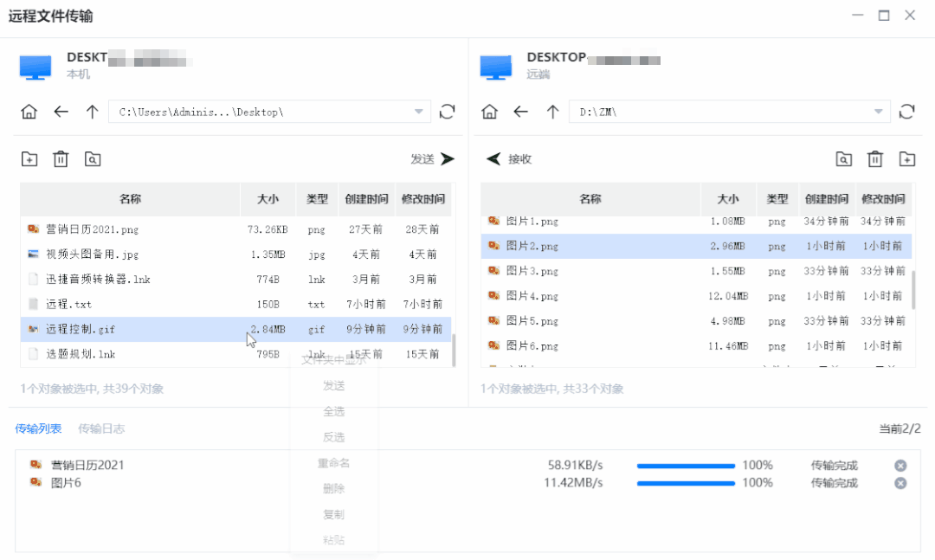This screenshot has width=935, height=560.
Task: Sort local files by 修改时间 column
Action: tap(422, 199)
